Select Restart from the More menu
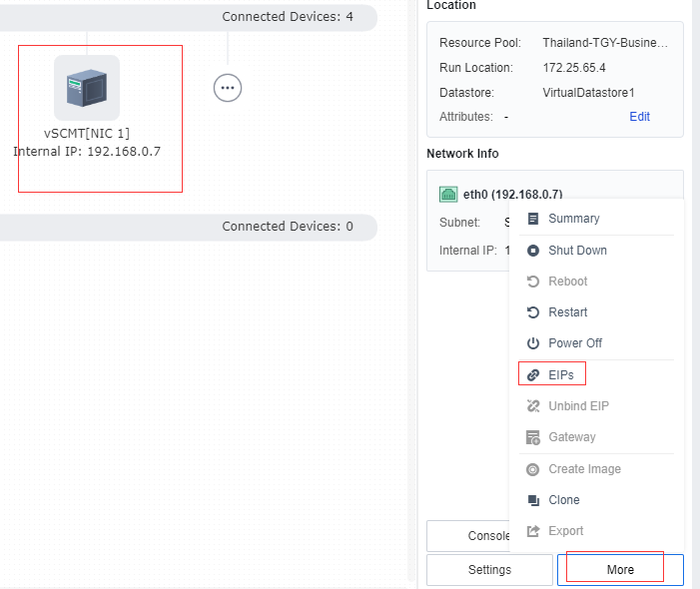Image resolution: width=700 pixels, height=589 pixels. click(567, 312)
